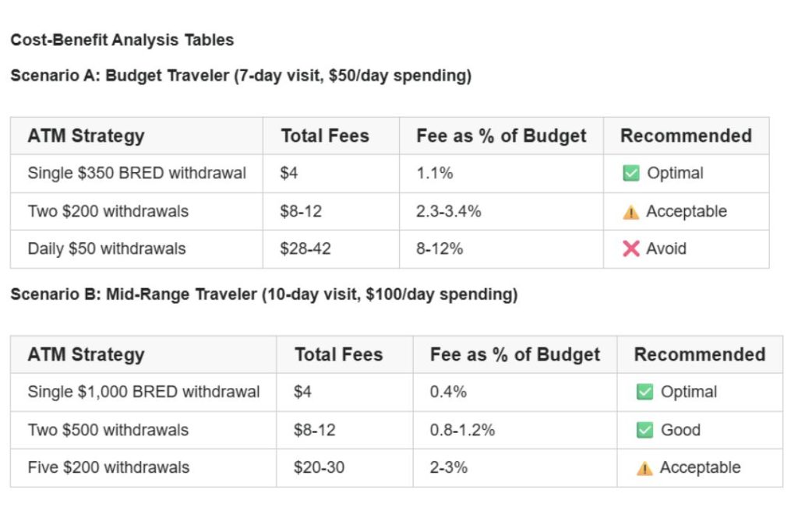
Task: Click green checkmark icon beside Optimal in Scenario A
Action: click(630, 173)
